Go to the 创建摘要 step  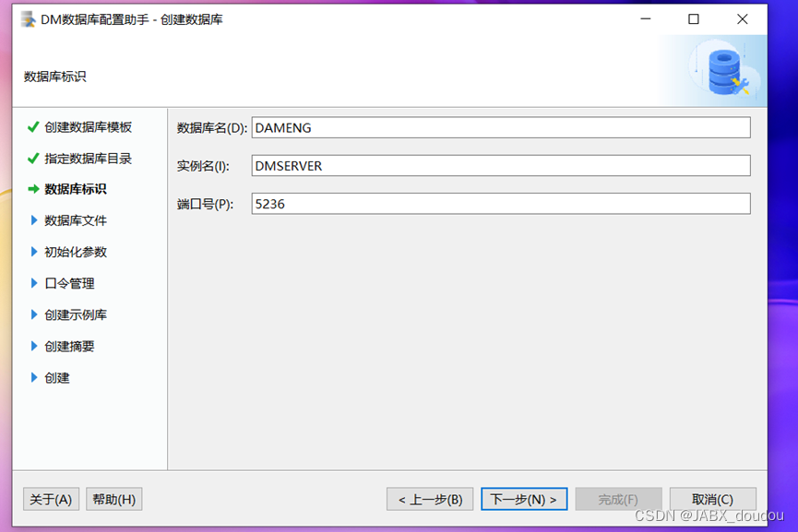point(69,347)
